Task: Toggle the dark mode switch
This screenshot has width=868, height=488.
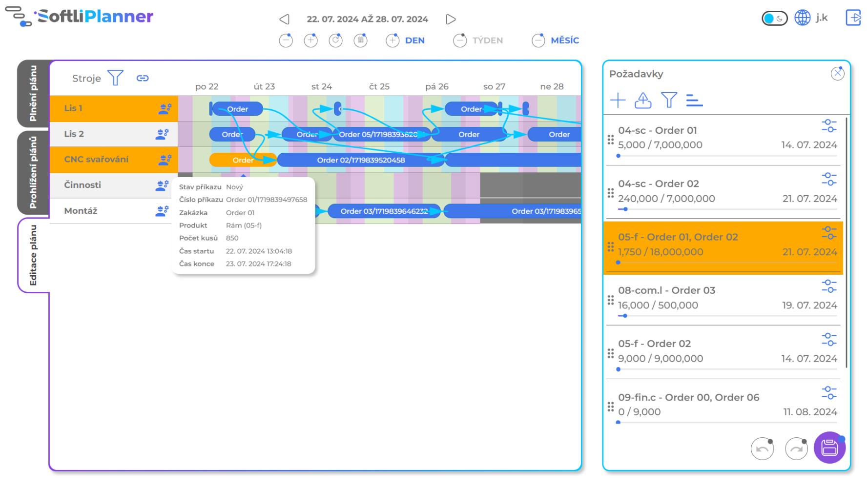Action: (x=774, y=19)
